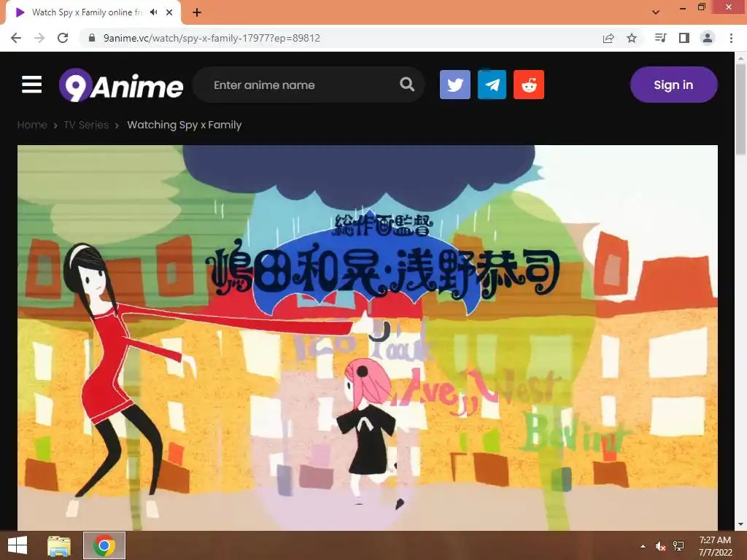Image resolution: width=747 pixels, height=560 pixels.
Task: Open the Telegram channel button
Action: click(492, 85)
